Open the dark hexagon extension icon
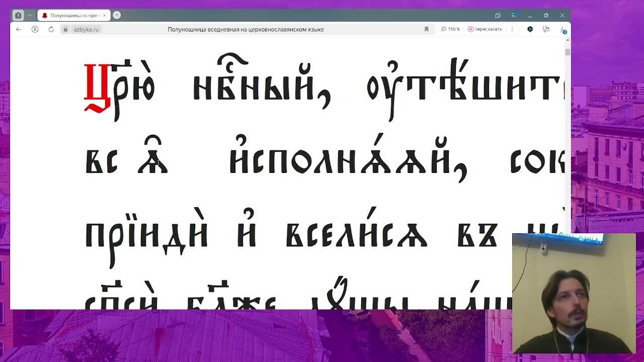 530,29
